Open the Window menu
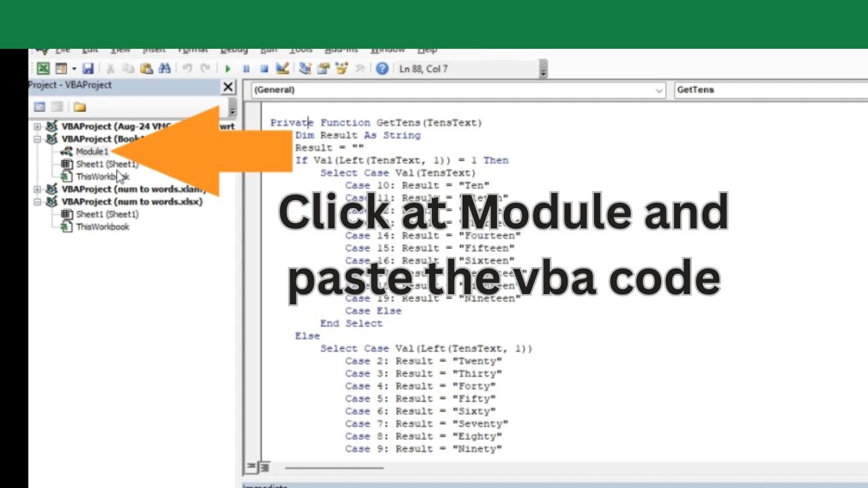The height and width of the screenshot is (488, 868). coord(387,50)
